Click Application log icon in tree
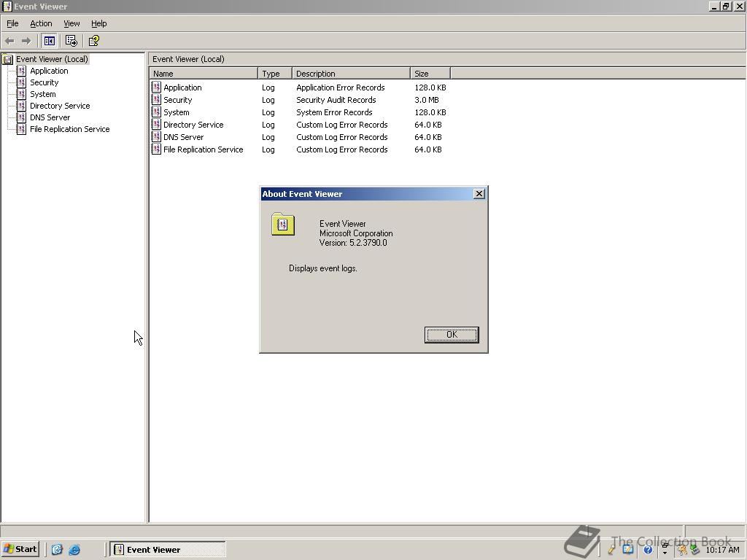This screenshot has height=560, width=747. coord(21,71)
